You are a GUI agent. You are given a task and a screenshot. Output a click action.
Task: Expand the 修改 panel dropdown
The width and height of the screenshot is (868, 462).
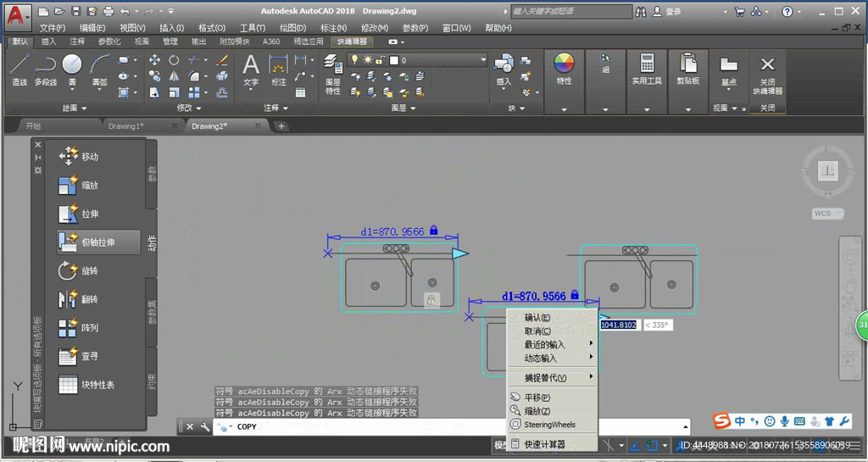[189, 108]
